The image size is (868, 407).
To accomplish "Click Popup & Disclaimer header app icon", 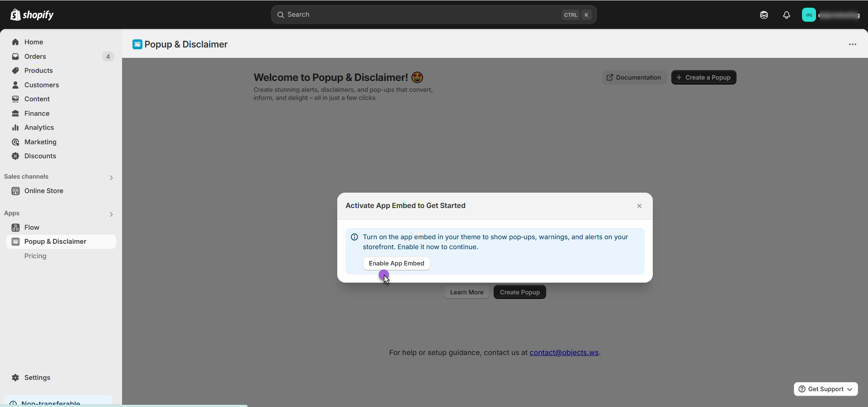I will [x=137, y=44].
